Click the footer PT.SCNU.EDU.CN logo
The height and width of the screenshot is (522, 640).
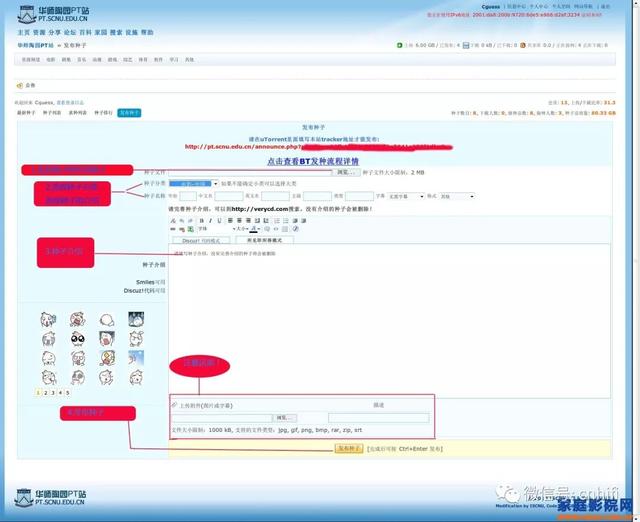point(50,498)
